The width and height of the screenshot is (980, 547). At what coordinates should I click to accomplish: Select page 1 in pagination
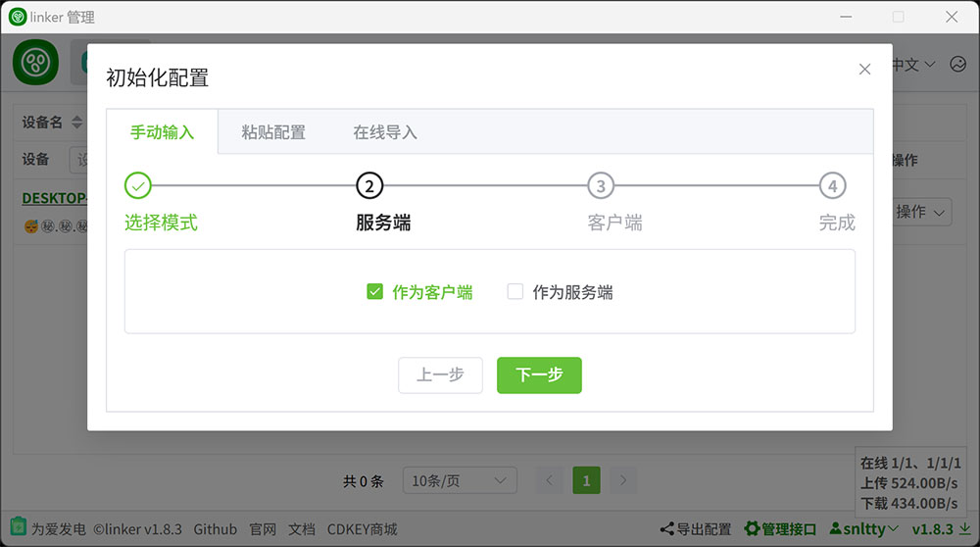click(586, 480)
